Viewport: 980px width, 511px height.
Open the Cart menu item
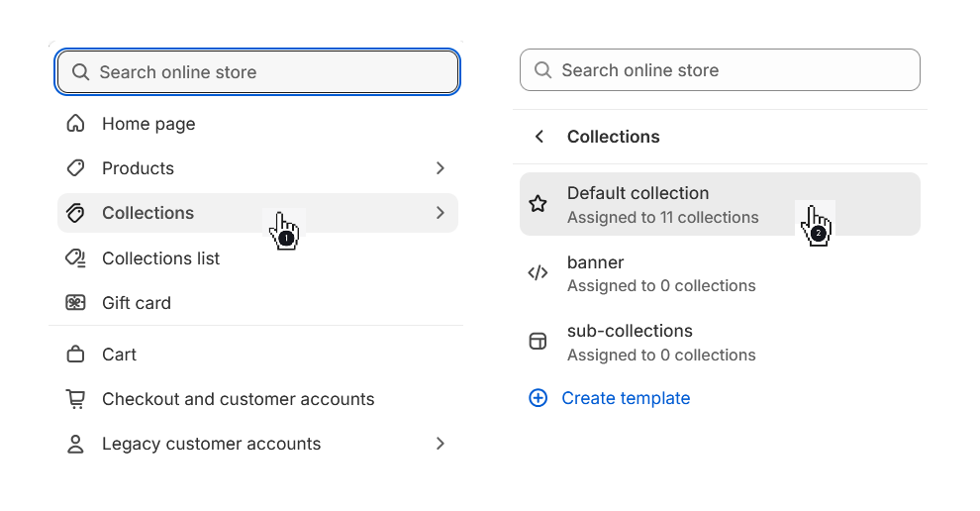pyautogui.click(x=257, y=354)
